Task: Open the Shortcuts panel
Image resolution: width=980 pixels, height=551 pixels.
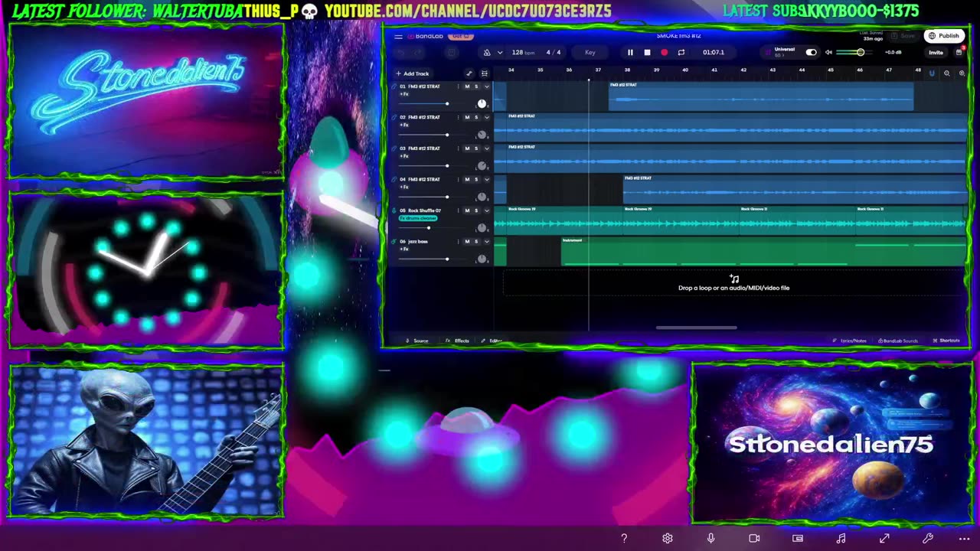Action: click(946, 341)
